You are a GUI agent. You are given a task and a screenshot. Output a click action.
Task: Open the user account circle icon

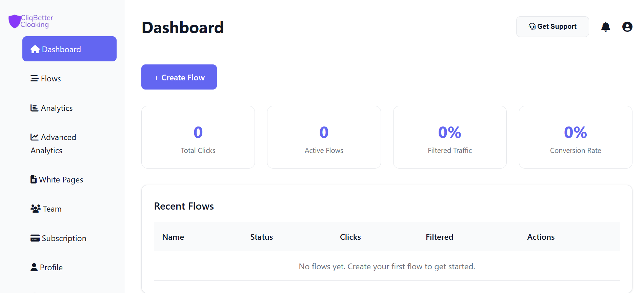[x=627, y=26]
